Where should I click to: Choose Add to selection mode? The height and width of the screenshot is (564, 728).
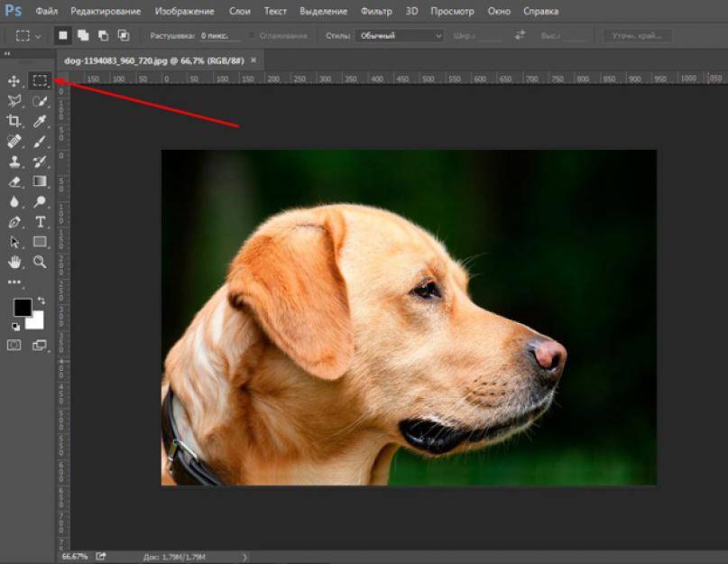pos(83,35)
